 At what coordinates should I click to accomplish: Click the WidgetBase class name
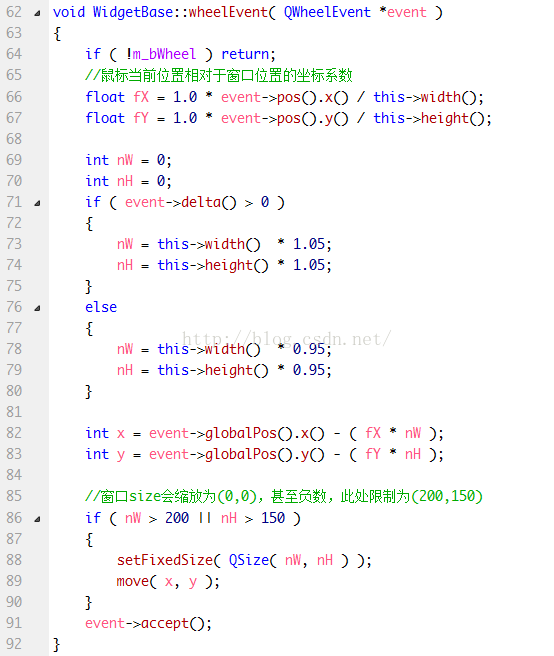point(133,12)
